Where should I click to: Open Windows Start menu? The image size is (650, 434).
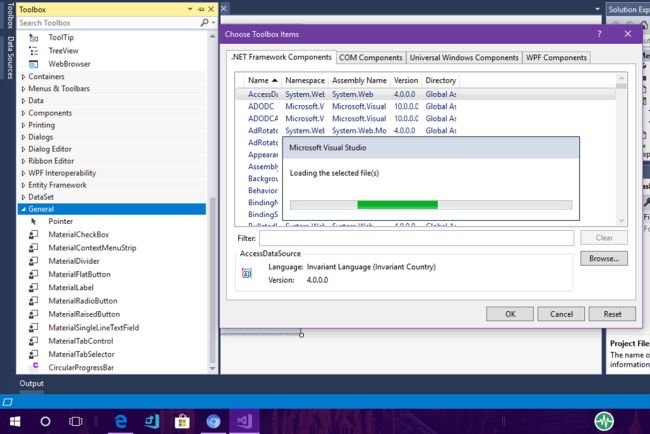pos(15,422)
